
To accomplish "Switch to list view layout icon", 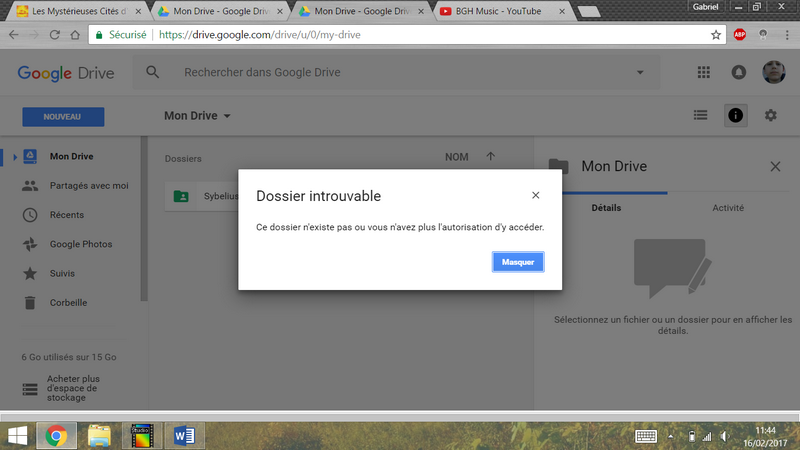I will (701, 116).
